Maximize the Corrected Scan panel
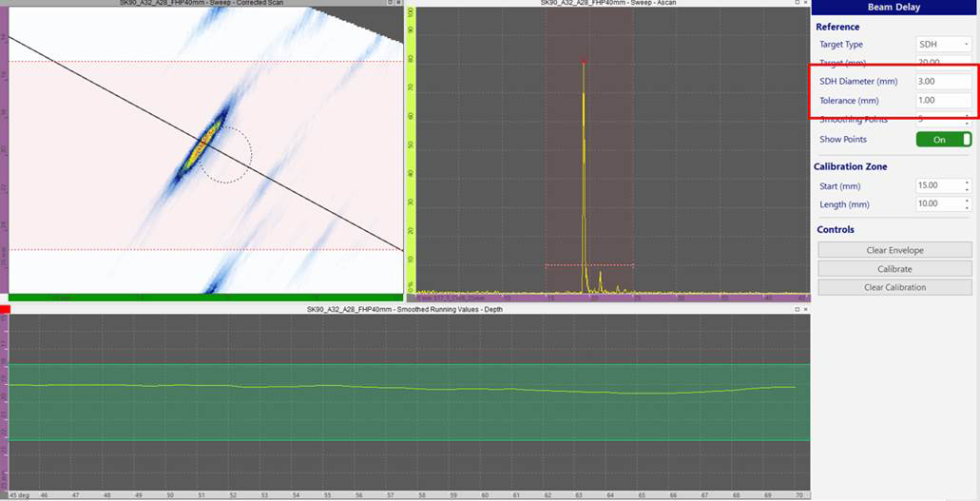Image resolution: width=980 pixels, height=501 pixels. [391, 3]
